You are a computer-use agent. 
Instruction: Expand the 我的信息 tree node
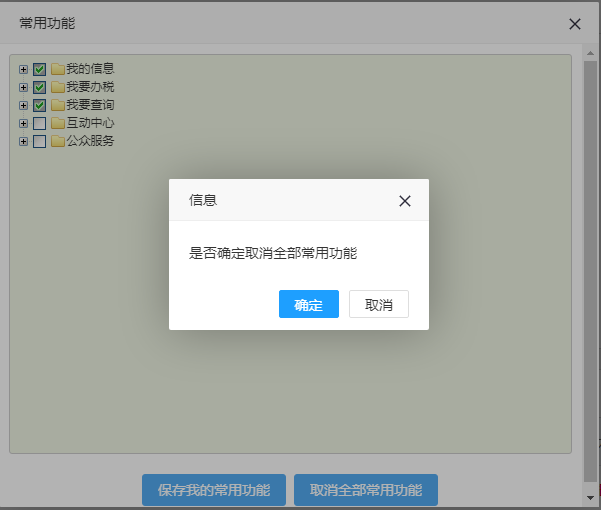23,69
